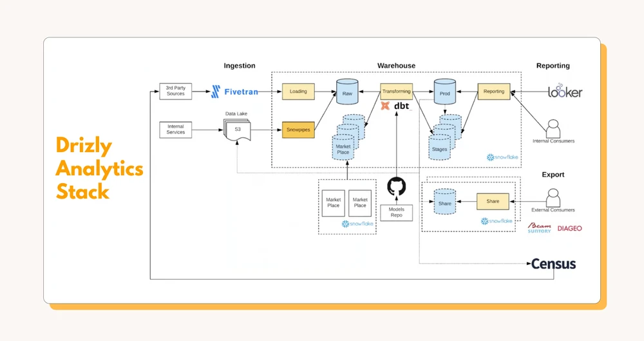Viewport: 644px width, 341px height.
Task: Select the yellow Share process box
Action: coord(493,202)
